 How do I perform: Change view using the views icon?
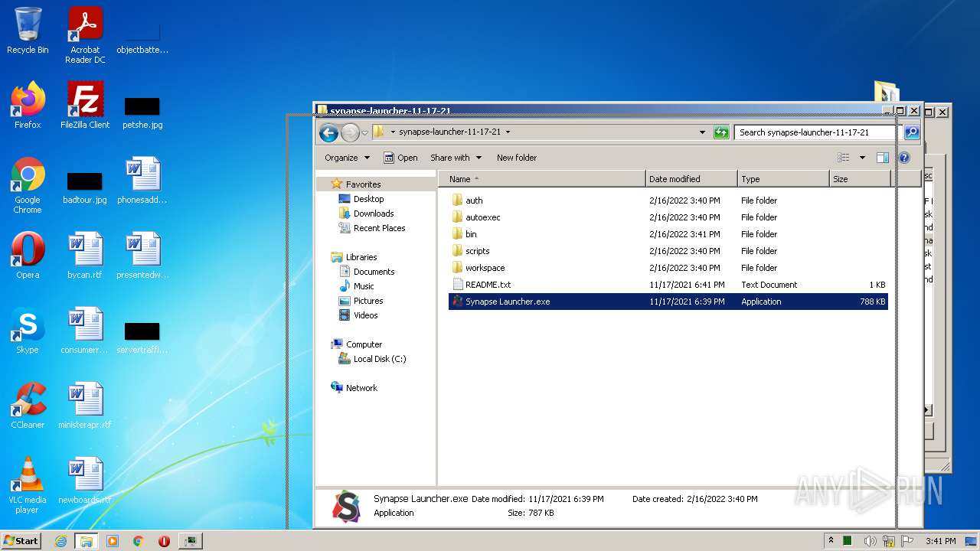843,158
